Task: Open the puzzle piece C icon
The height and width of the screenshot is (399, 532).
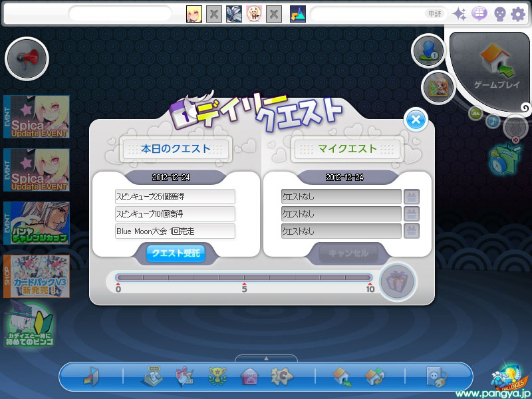Action: coord(281,376)
